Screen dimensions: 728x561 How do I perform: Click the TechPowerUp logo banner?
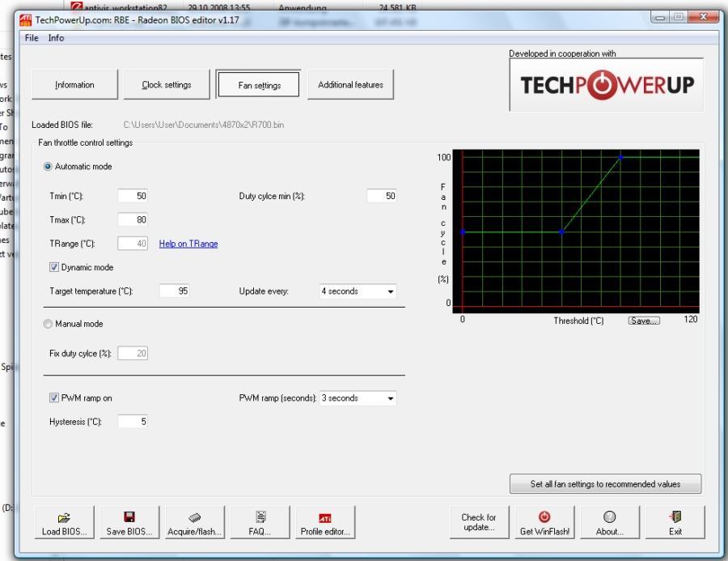(x=607, y=84)
